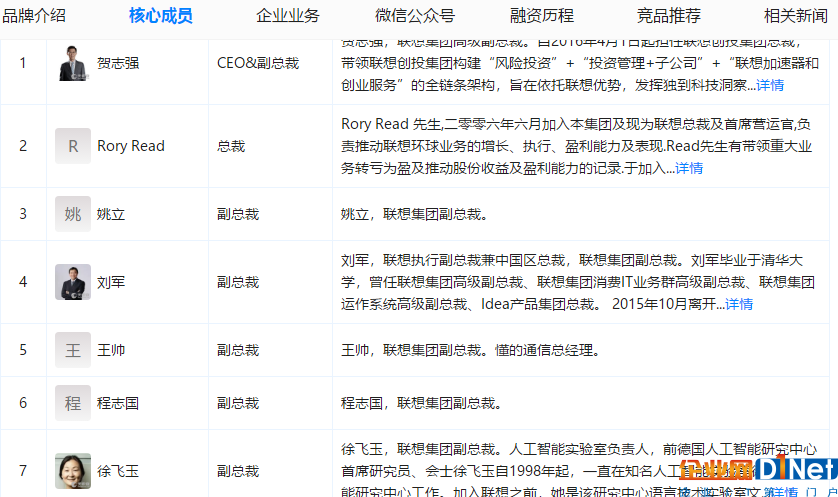Viewport: 838px width, 497px height.
Task: Click row number 5 cell
Action: click(x=23, y=350)
